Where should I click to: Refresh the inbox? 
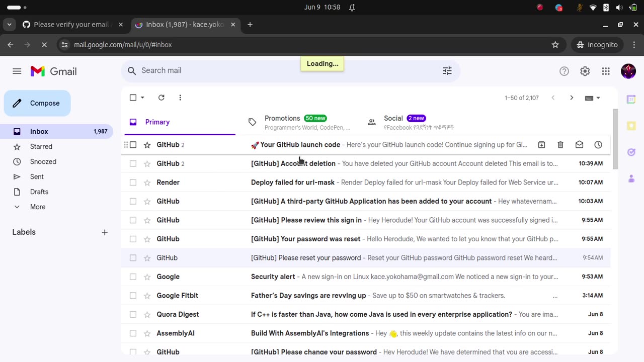point(162,98)
